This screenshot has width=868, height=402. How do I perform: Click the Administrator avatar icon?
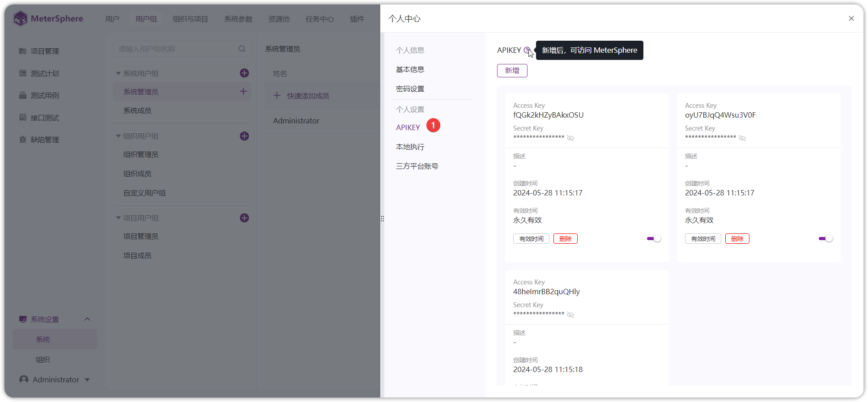coord(24,379)
